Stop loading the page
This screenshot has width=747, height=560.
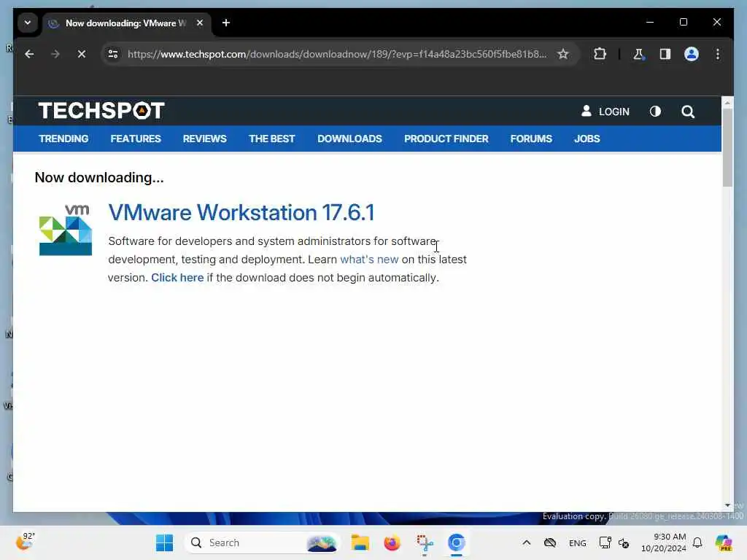tap(82, 54)
